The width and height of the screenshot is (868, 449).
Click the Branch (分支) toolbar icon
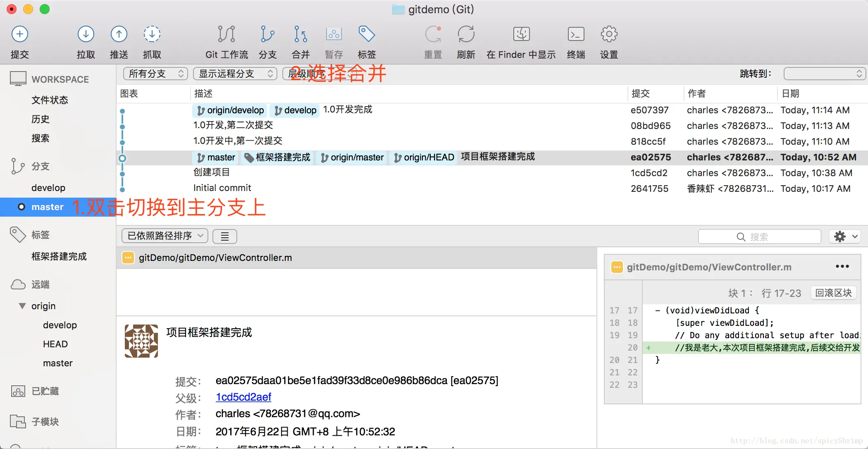tap(267, 34)
